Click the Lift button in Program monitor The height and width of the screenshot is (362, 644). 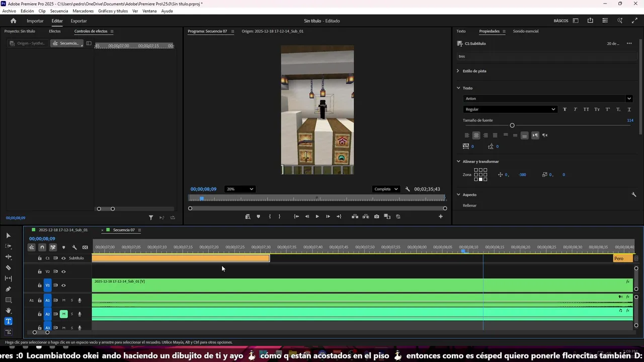[355, 217]
